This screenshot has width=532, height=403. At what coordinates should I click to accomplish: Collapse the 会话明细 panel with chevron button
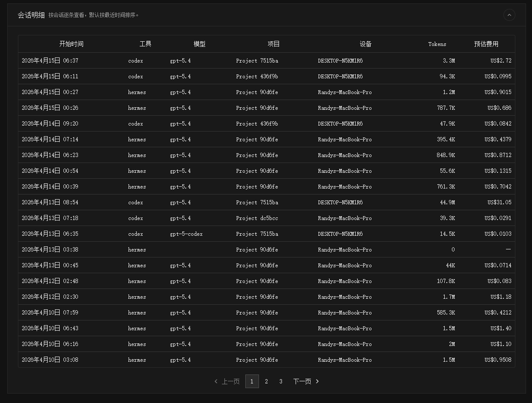tap(509, 15)
